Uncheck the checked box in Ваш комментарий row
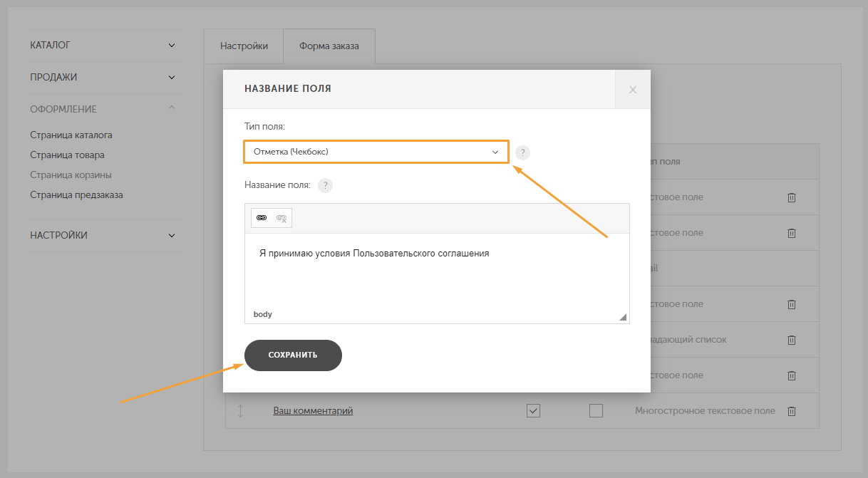The image size is (868, 478). pyautogui.click(x=533, y=410)
